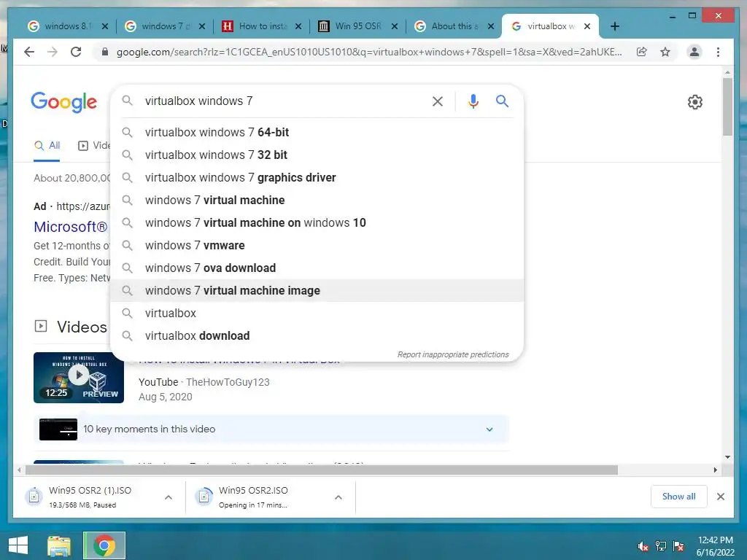747x560 pixels.
Task: Click the Google logo
Action: 64,102
